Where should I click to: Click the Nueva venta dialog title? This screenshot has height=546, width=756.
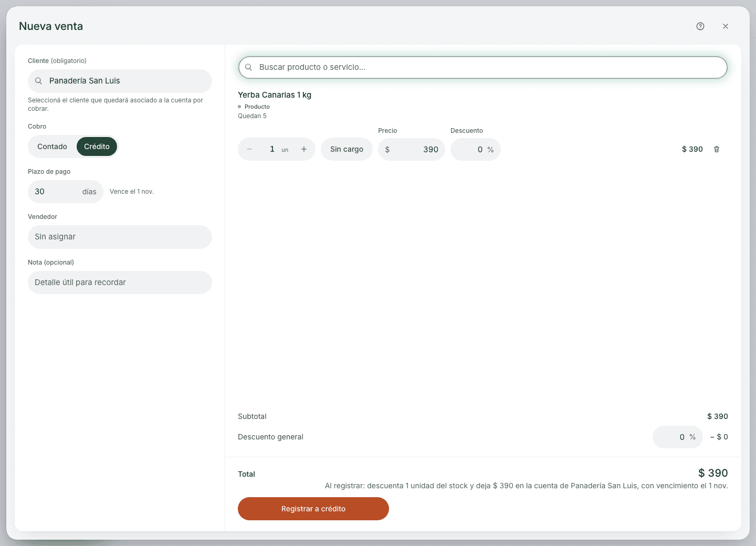51,26
